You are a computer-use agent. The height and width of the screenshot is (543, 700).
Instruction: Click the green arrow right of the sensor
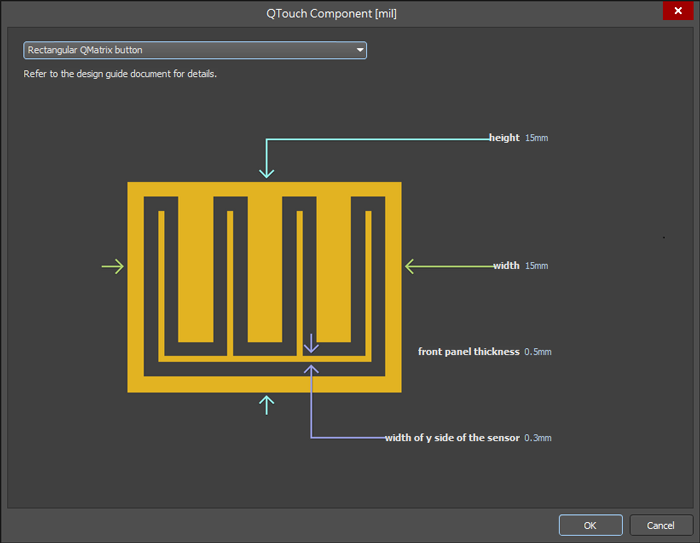413,266
